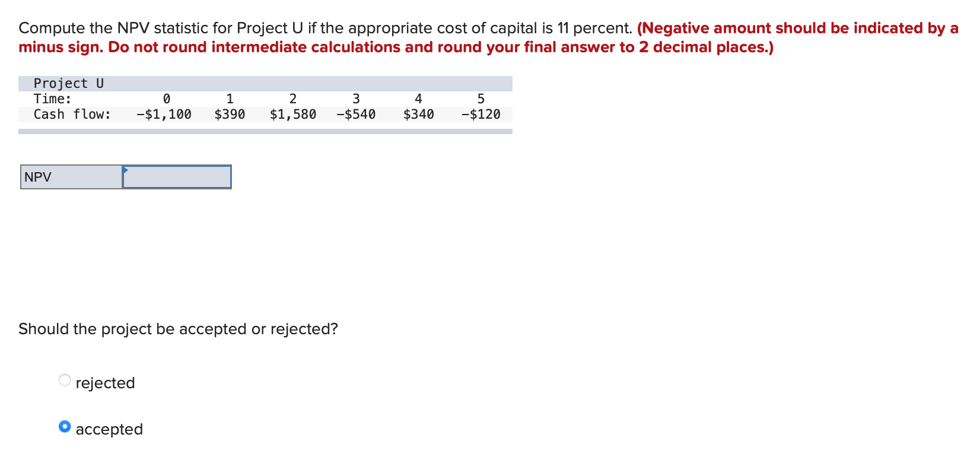This screenshot has height=463, width=980.
Task: Click the rejected option label text
Action: (105, 383)
